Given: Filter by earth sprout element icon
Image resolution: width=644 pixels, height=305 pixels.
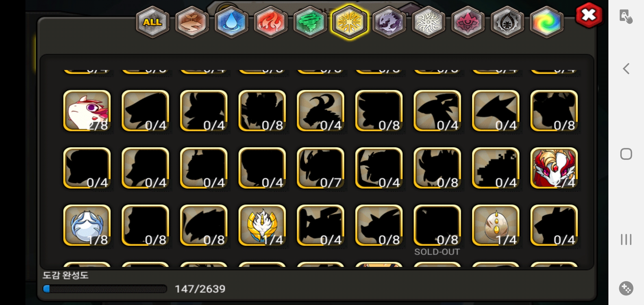Looking at the screenshot, I should pos(192,22).
